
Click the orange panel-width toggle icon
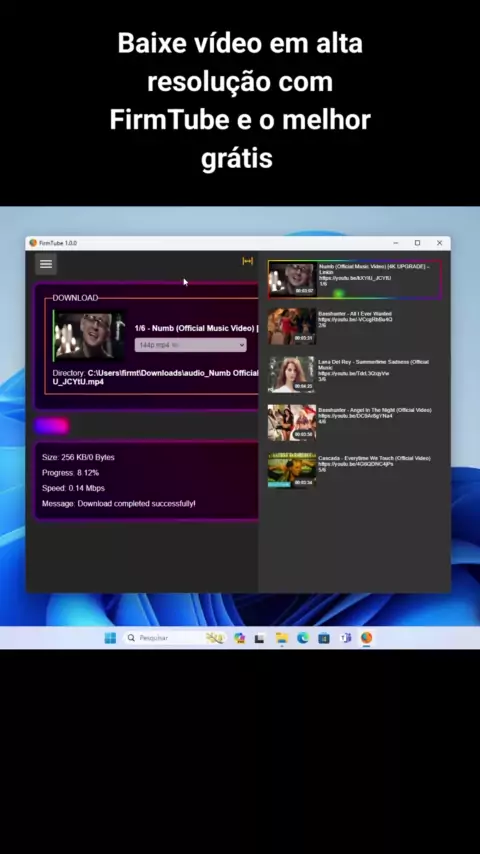click(x=247, y=261)
